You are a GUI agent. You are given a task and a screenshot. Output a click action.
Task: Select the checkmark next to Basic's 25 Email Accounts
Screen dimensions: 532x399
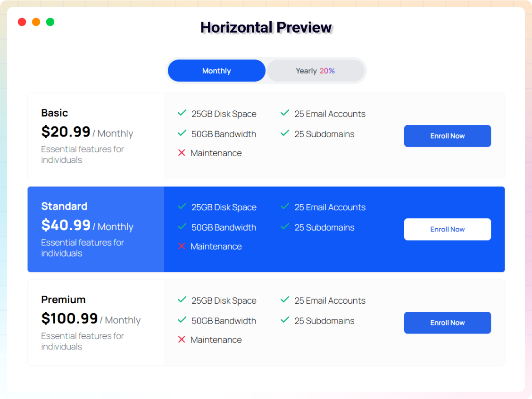click(285, 113)
